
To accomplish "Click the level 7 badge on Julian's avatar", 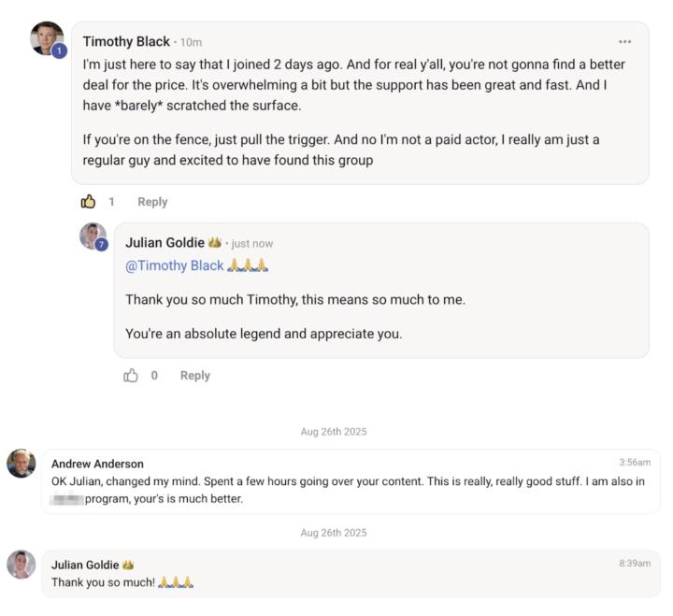I will 101,245.
